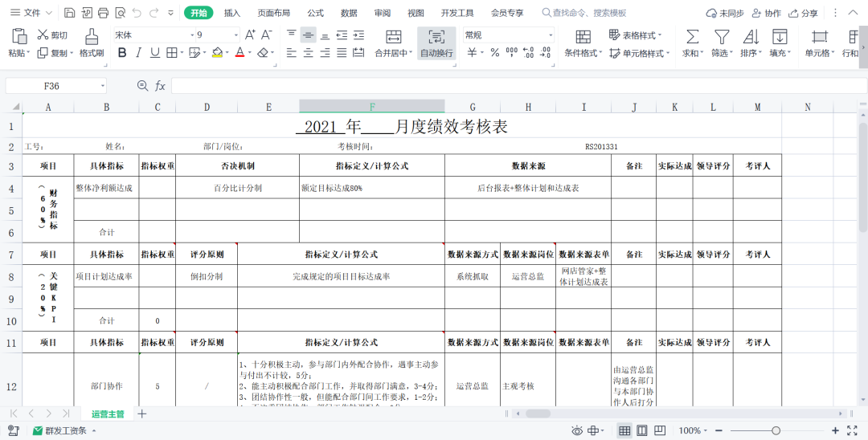Click the Merge and Center (合并居中) icon

393,37
